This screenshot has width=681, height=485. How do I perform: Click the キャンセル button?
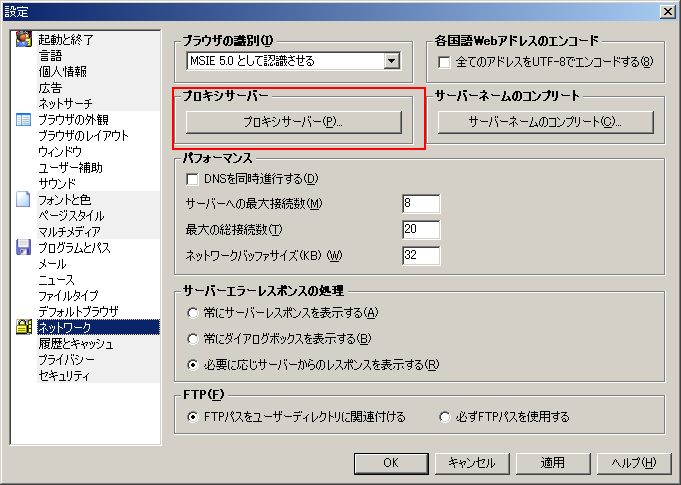click(x=472, y=463)
